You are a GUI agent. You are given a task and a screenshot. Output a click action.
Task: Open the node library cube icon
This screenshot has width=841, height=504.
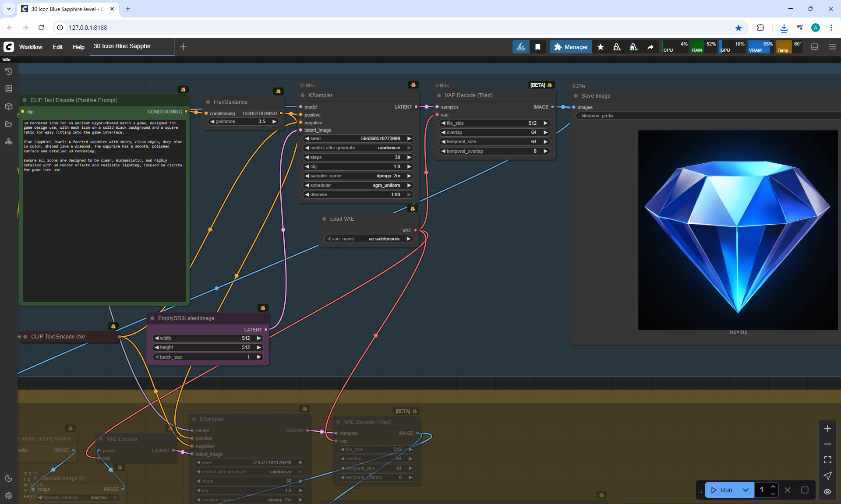click(x=8, y=106)
